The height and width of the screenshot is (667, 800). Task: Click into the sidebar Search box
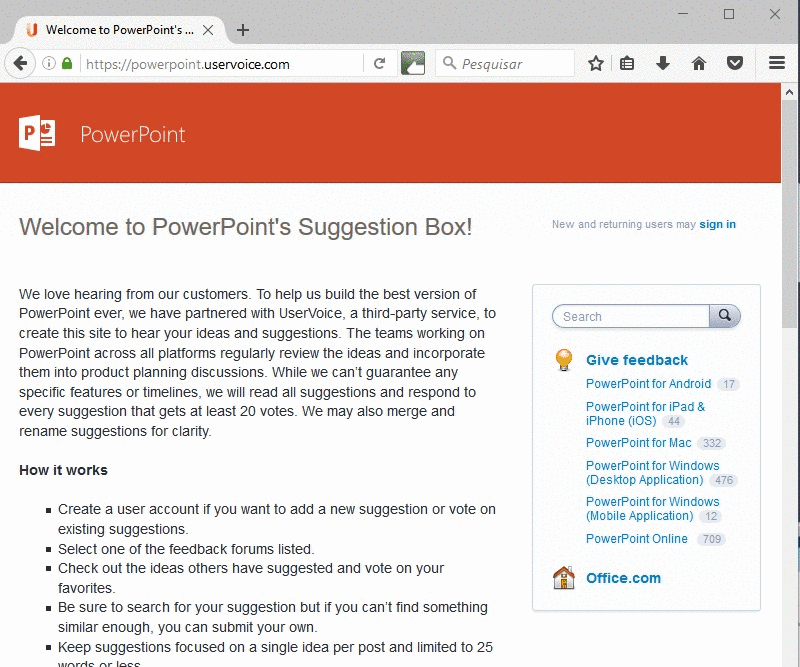pyautogui.click(x=631, y=316)
